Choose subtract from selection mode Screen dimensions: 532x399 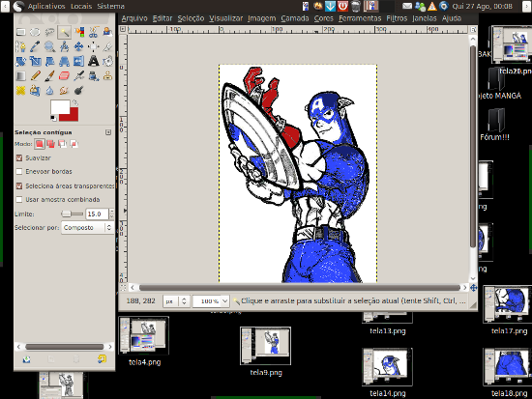pyautogui.click(x=63, y=144)
